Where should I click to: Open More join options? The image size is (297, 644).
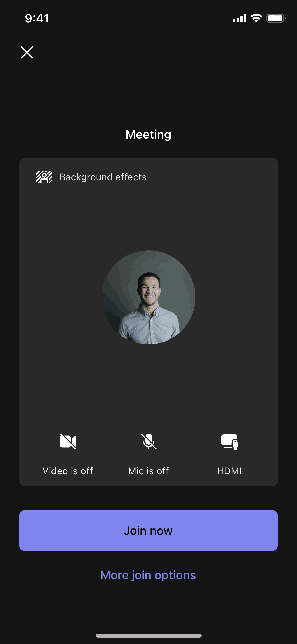click(x=148, y=575)
